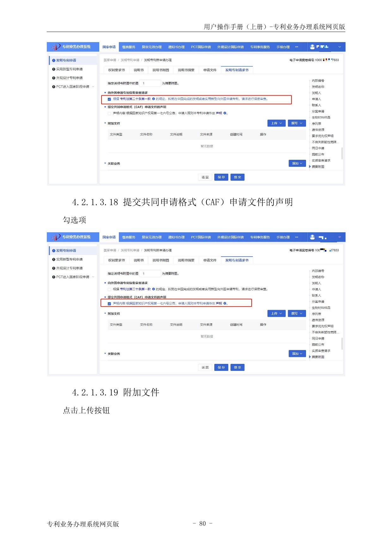Uncheck the checked 保密审查 checkbox in upper screenshot
The width and height of the screenshot is (392, 555).
(109, 99)
